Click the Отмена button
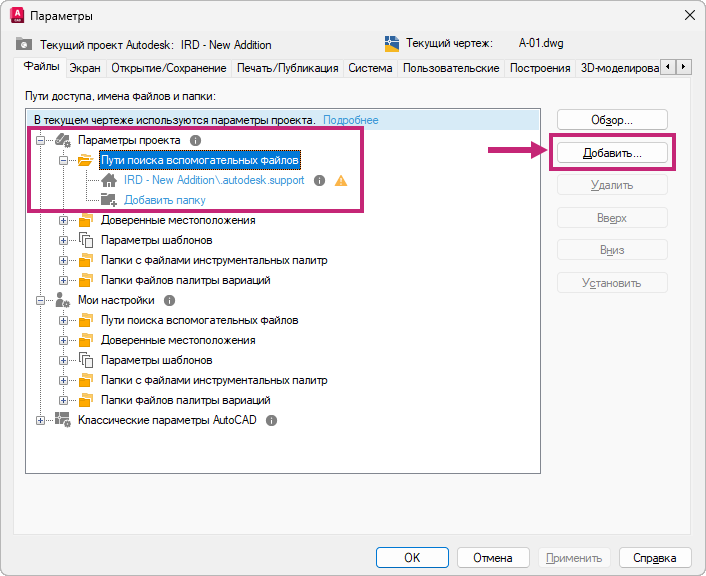Image resolution: width=706 pixels, height=576 pixels. [x=493, y=558]
